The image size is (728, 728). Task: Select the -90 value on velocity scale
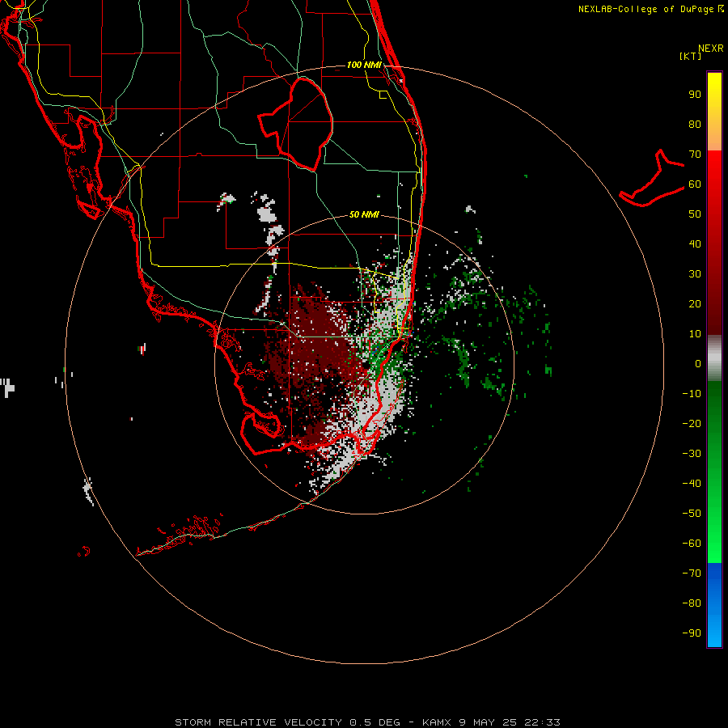[692, 633]
